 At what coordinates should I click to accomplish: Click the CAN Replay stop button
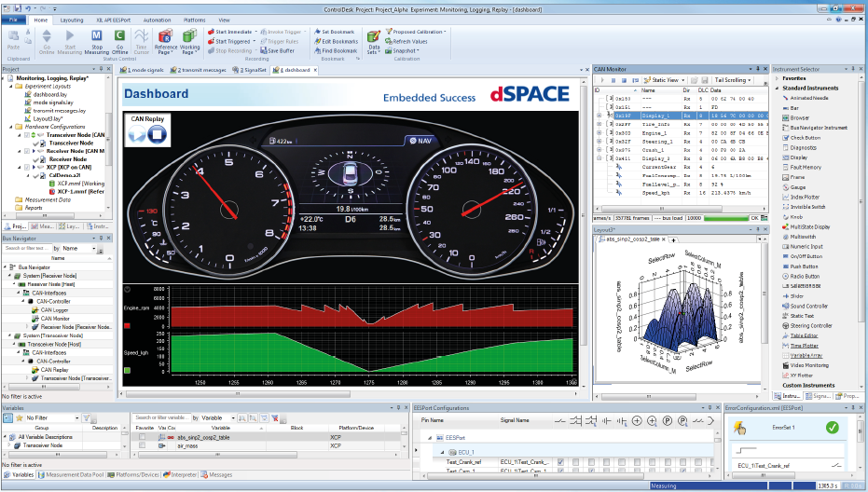click(x=158, y=134)
